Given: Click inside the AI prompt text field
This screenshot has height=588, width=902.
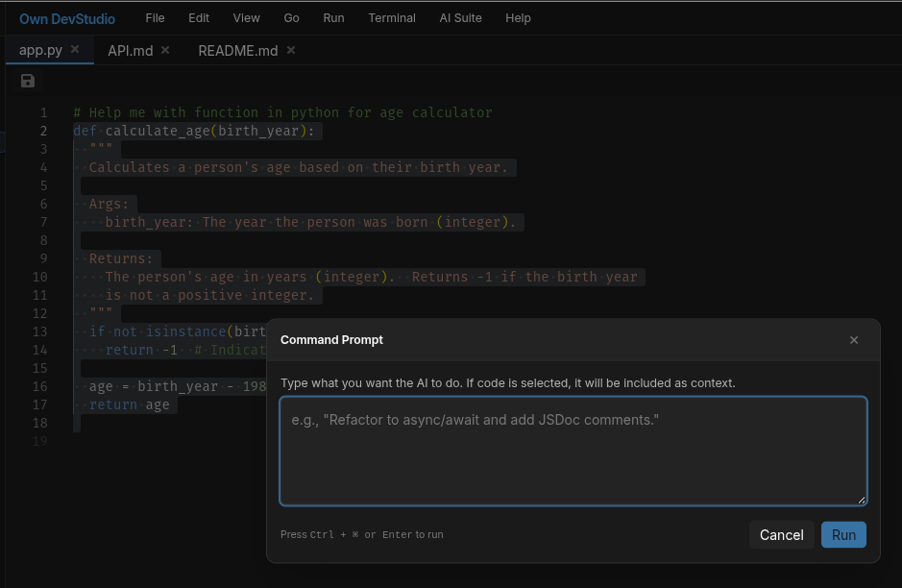Looking at the screenshot, I should pos(573,450).
